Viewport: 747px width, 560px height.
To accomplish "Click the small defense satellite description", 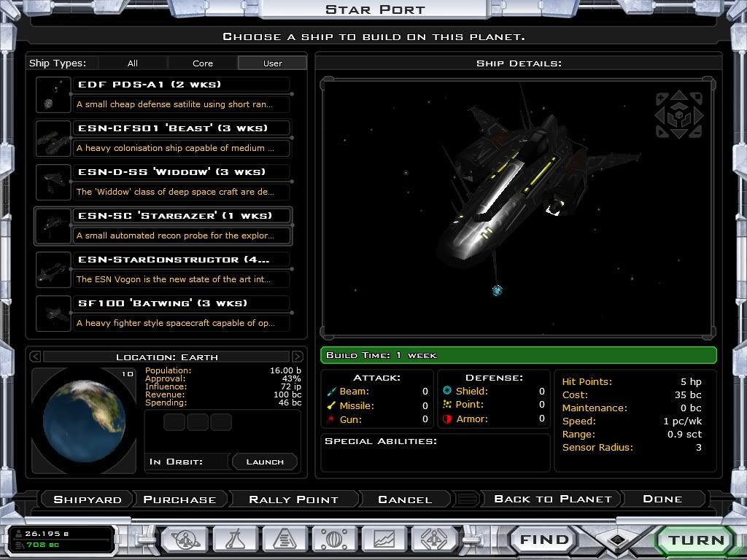I will (181, 104).
